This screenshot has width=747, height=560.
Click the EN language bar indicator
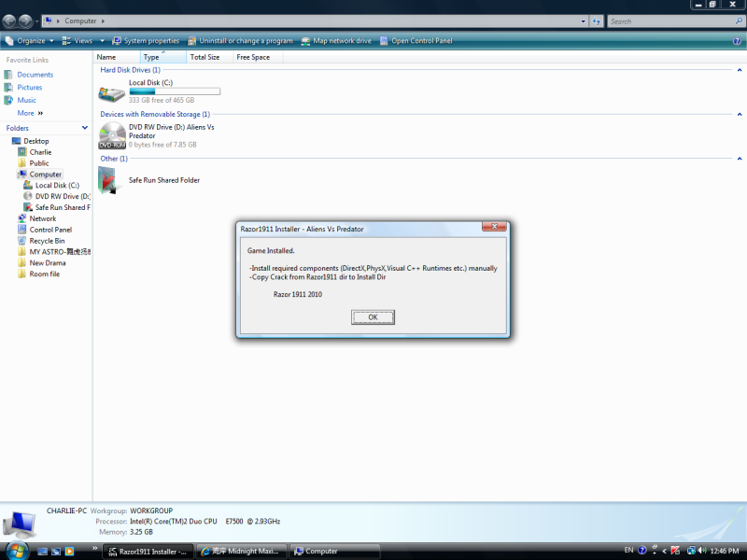tap(628, 550)
